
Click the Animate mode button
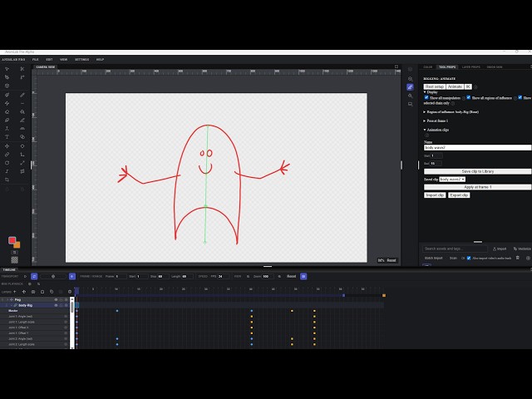coord(455,86)
